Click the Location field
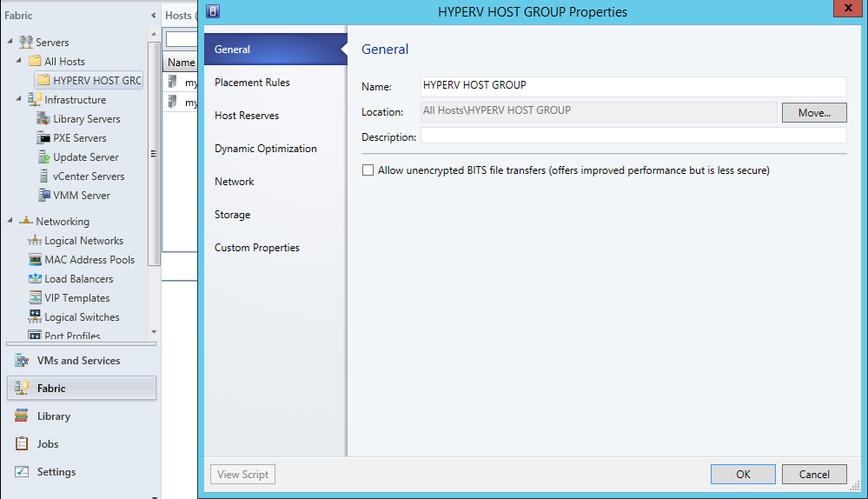The width and height of the screenshot is (868, 499). click(x=599, y=111)
